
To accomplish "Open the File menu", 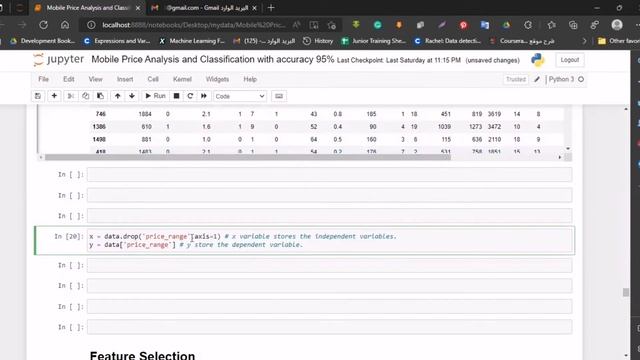I will click(44, 79).
